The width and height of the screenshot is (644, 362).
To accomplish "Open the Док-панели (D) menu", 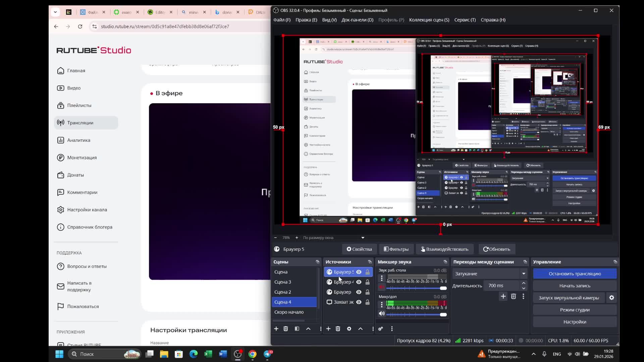I will [x=357, y=20].
